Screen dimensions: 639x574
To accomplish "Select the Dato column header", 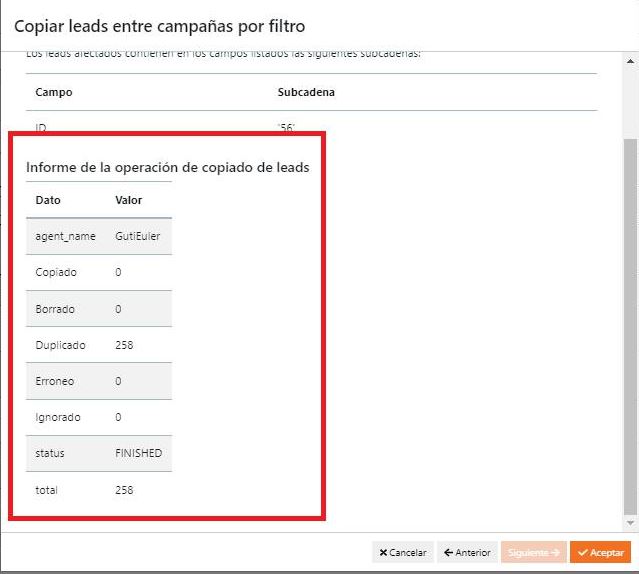I will (48, 200).
